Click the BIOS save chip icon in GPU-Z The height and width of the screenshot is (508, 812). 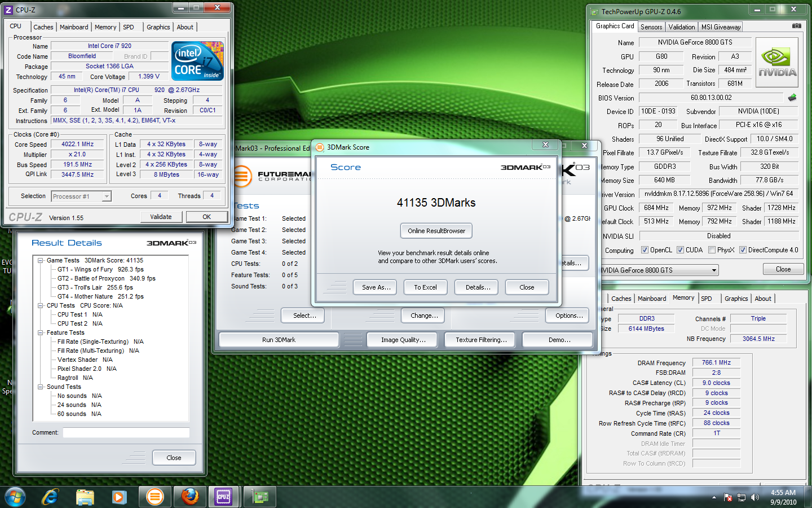(792, 97)
